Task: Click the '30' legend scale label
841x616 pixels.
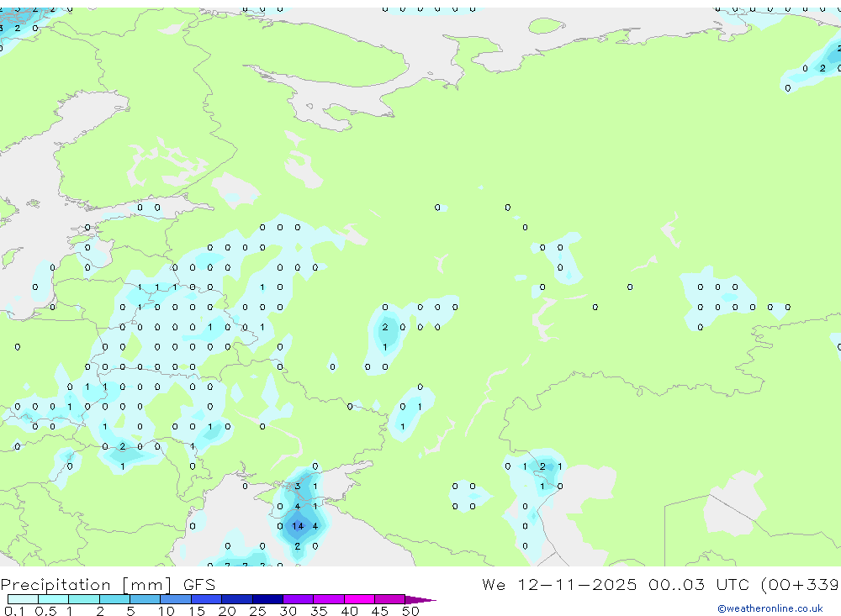Action: [288, 611]
